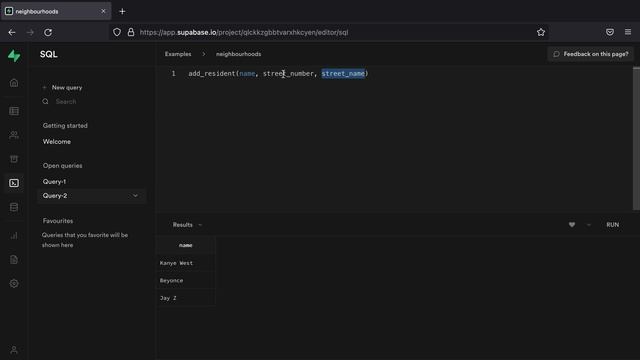Click the highlighted street_name text

pos(343,73)
